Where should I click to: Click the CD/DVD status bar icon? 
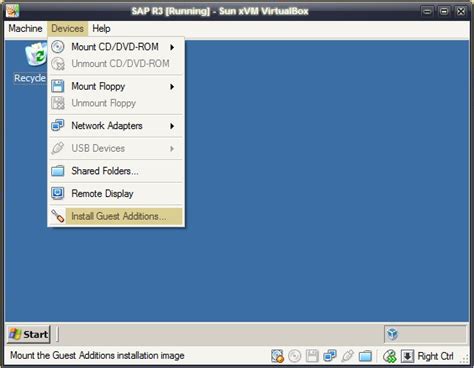point(295,356)
